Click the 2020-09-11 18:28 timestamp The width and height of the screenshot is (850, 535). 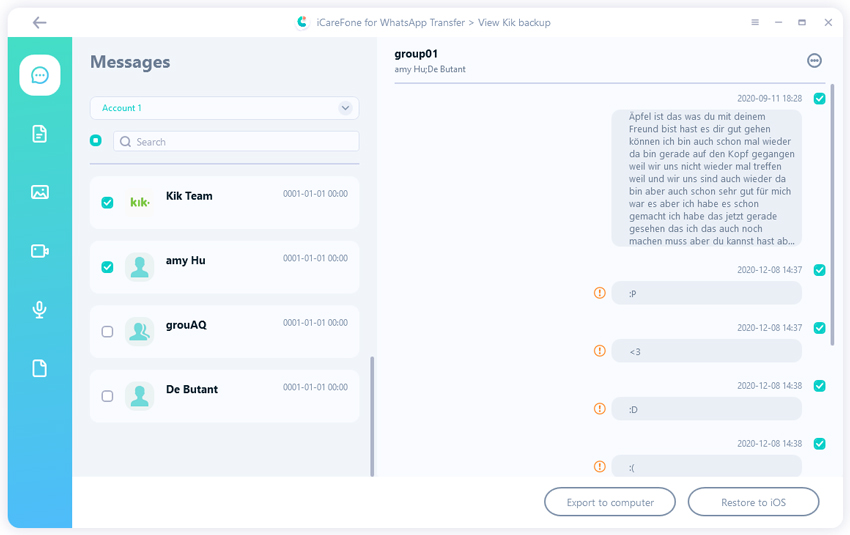pos(769,99)
